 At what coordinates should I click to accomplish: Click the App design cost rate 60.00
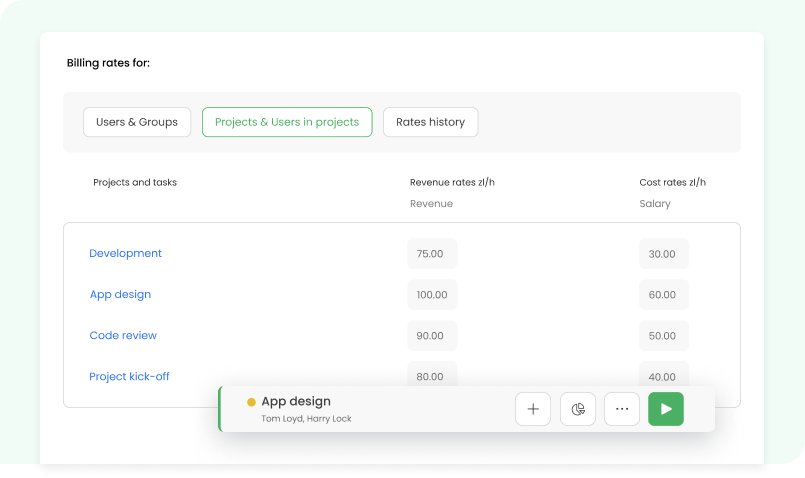tap(663, 295)
